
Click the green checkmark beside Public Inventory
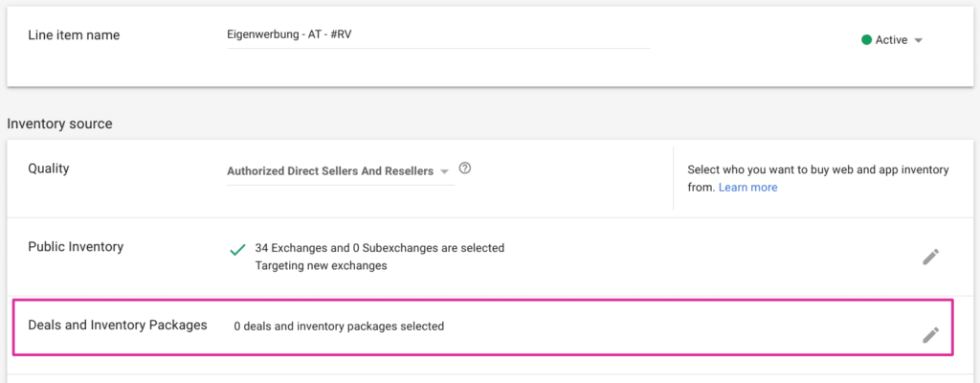point(238,251)
